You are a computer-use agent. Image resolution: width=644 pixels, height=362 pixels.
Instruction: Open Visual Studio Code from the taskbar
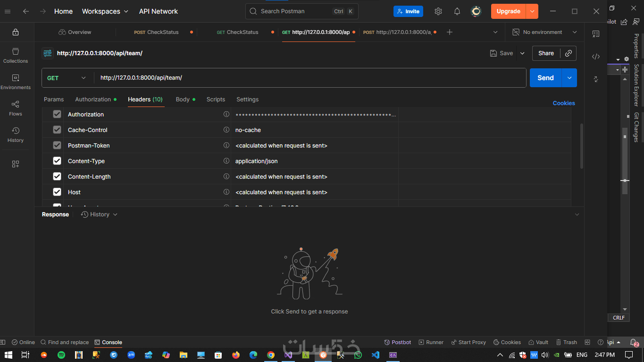coord(376,355)
